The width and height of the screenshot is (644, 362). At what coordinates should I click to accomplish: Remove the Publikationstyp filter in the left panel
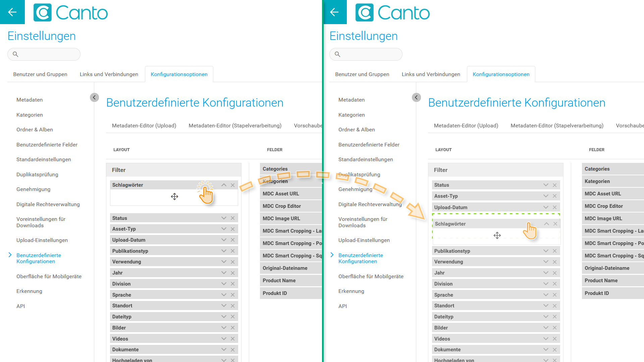tap(233, 251)
